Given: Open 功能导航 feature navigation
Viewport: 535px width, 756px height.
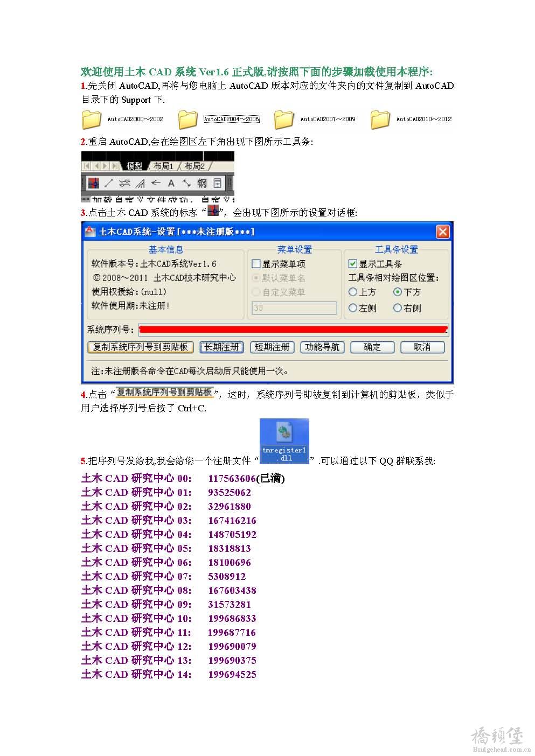Looking at the screenshot, I should 322,347.
